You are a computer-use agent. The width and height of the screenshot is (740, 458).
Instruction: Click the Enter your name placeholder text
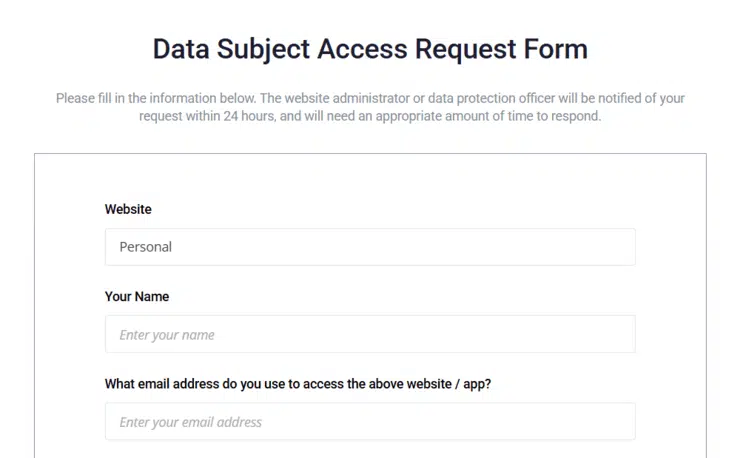point(167,335)
